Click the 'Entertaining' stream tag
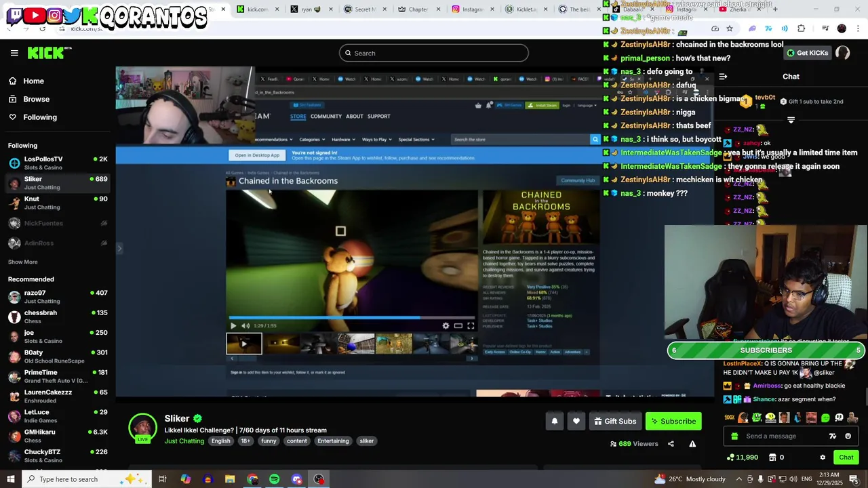Screen dimensions: 868x488 (x=333, y=441)
